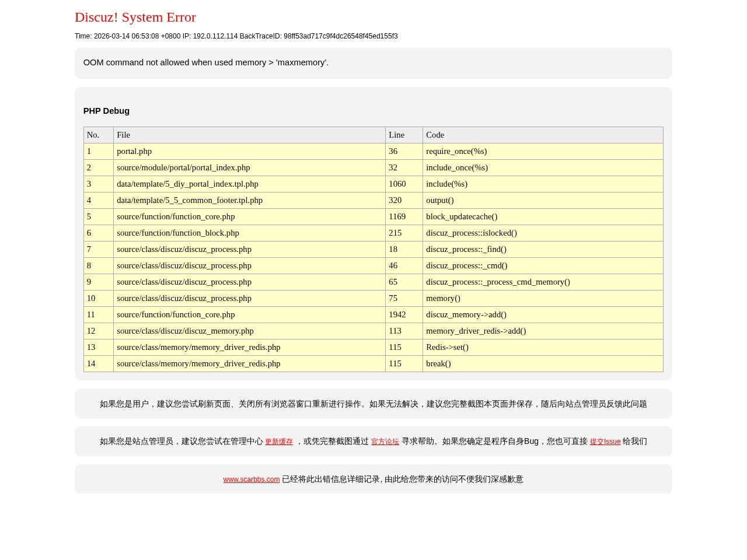Select source/module/portal/portal_index.php cell
Image resolution: width=747 pixels, height=560 pixels.
pos(183,167)
